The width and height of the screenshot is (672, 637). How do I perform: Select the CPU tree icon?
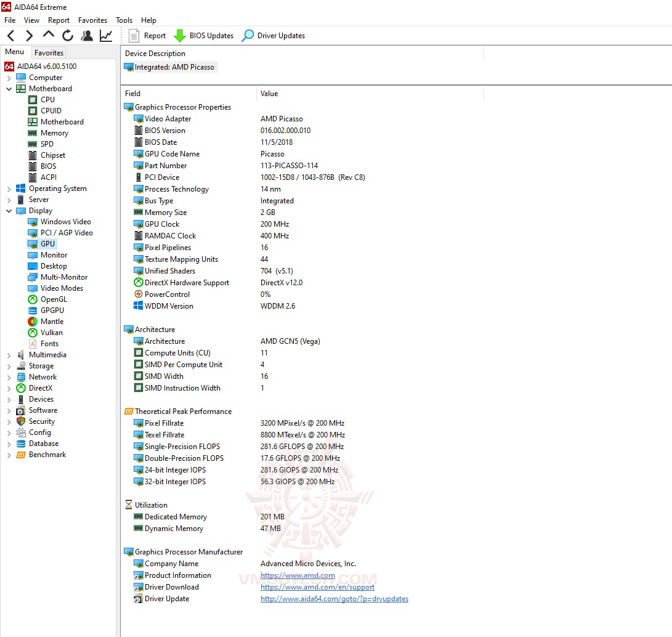click(x=33, y=99)
